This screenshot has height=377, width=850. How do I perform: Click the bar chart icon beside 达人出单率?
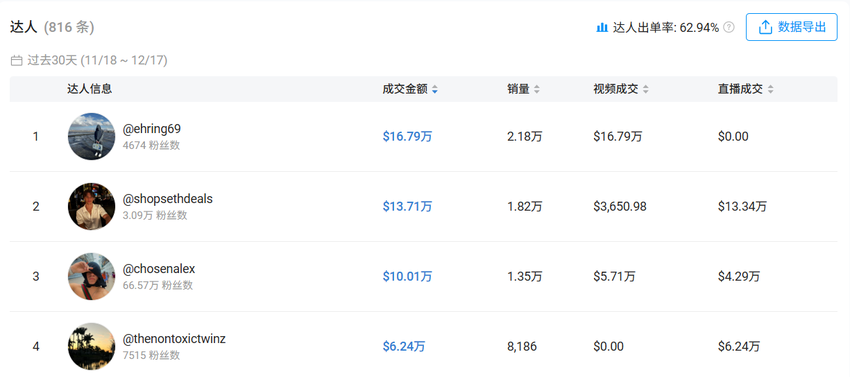(602, 27)
